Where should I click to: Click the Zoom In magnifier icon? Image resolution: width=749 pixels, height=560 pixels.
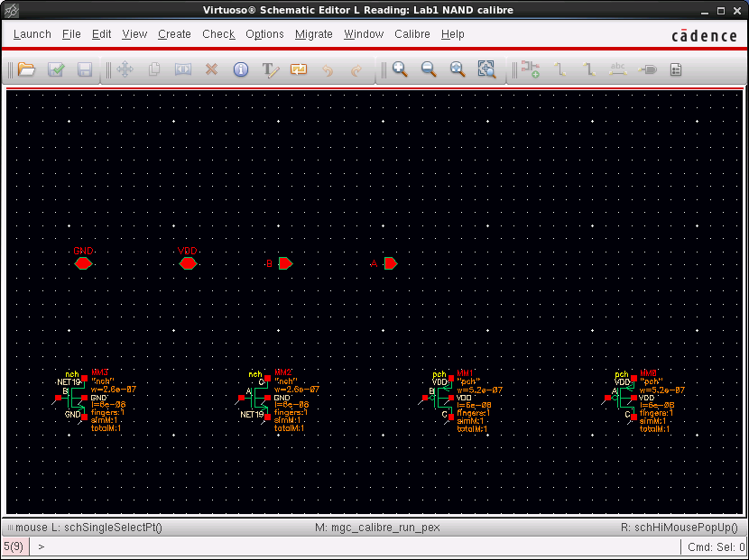tap(400, 69)
